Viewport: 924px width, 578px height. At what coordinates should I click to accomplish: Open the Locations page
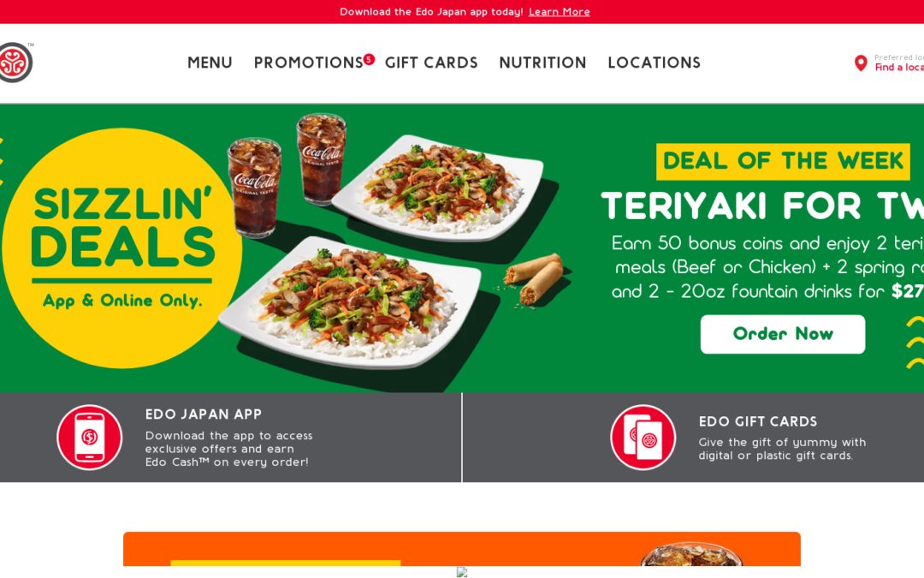click(x=654, y=63)
